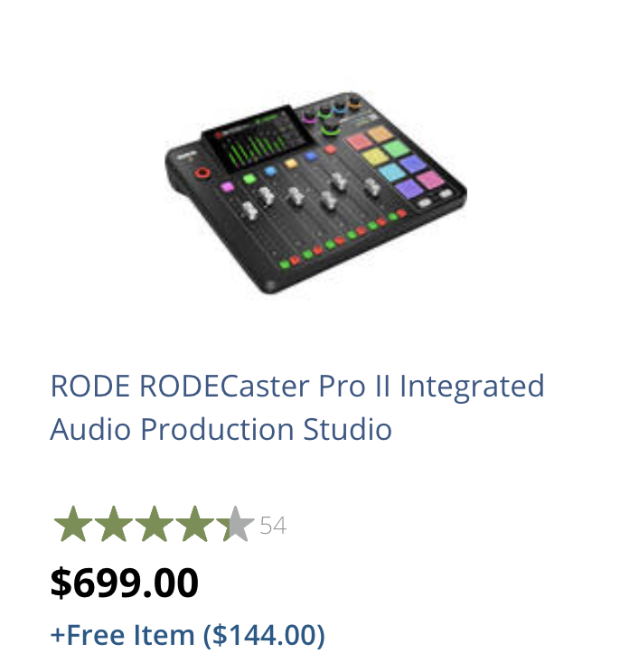The image size is (620, 672).
Task: Click the half-filled fifth rating star
Action: pos(235,525)
